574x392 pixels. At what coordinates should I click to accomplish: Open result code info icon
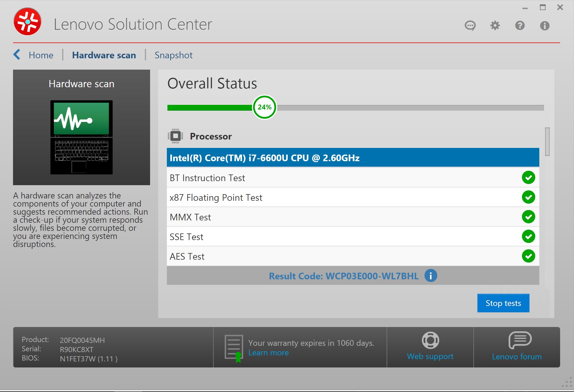[431, 276]
